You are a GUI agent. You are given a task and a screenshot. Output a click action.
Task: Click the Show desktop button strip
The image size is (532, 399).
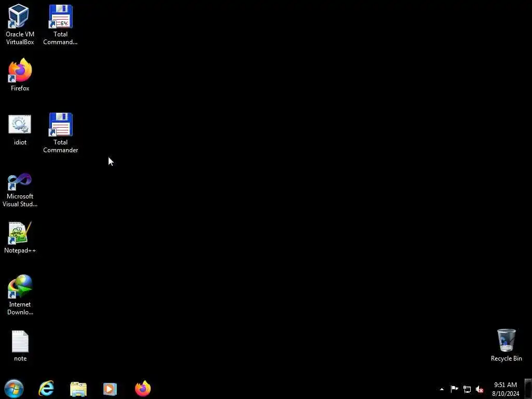pos(528,389)
